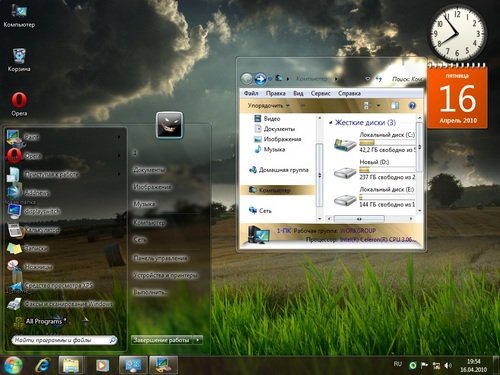The image size is (500, 375).
Task: Show All Programs list
Action: click(45, 321)
